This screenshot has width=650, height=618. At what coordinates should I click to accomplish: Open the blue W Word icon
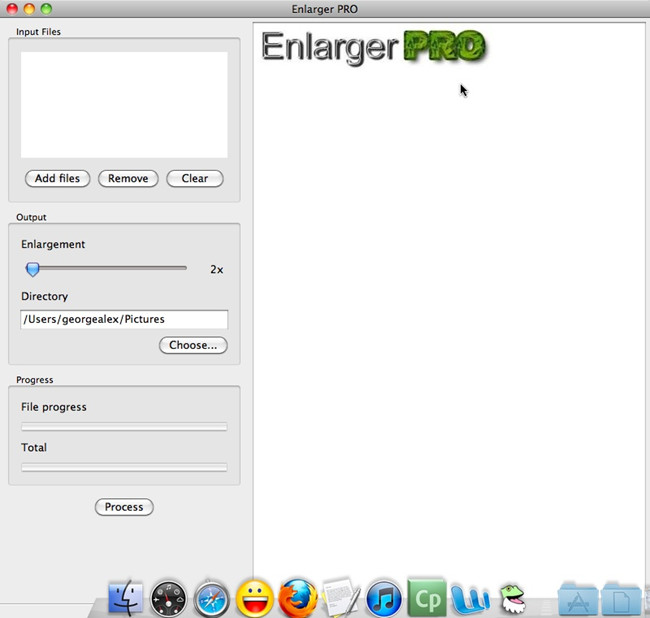tap(470, 599)
